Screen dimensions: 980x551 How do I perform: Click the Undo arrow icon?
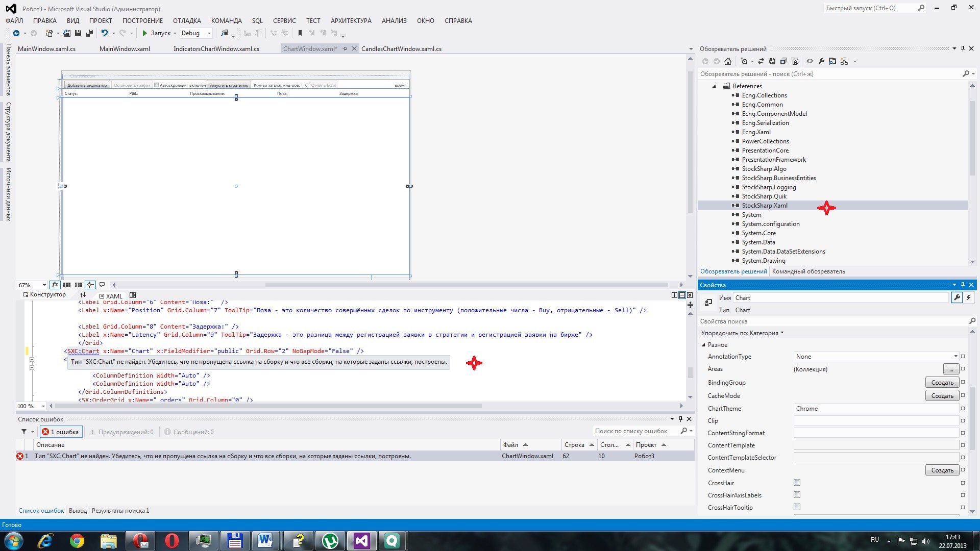[x=104, y=33]
